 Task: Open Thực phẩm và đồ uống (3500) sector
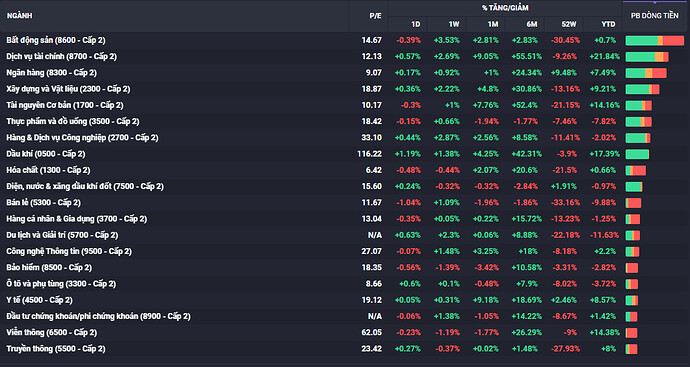pyautogui.click(x=73, y=122)
